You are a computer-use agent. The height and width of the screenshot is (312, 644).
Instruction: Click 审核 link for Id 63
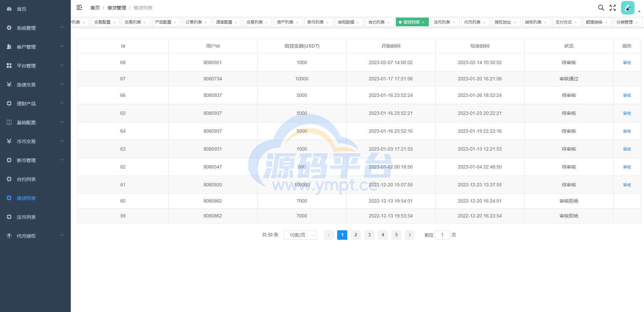[627, 149]
